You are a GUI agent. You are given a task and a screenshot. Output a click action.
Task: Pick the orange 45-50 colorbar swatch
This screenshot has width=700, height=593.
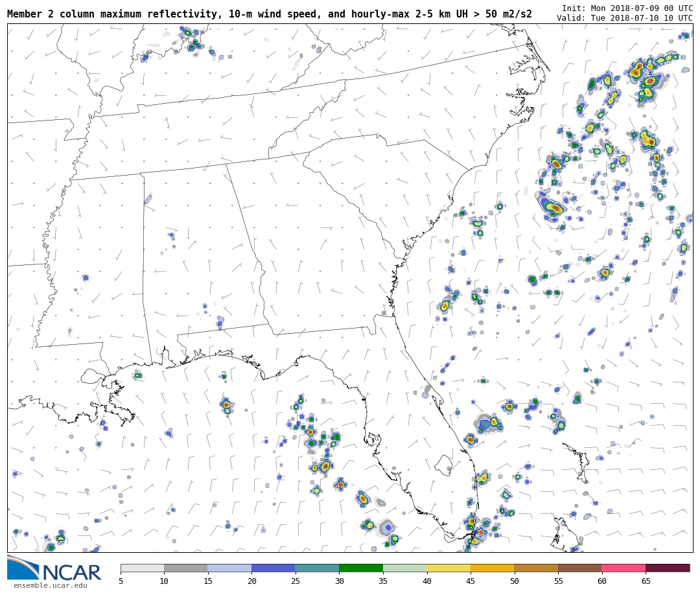(x=492, y=568)
